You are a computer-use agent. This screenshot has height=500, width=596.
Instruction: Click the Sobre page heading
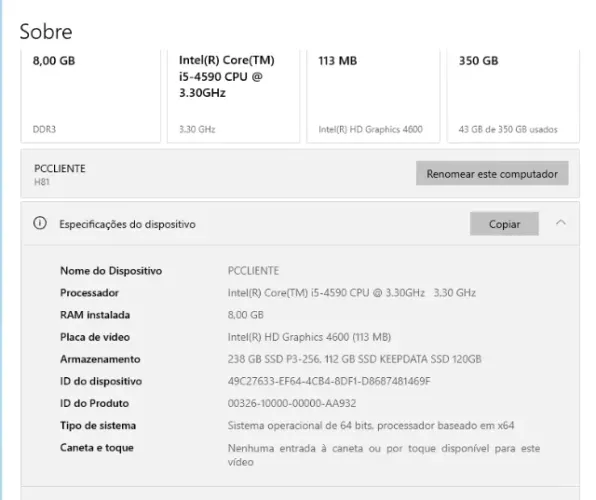[46, 31]
